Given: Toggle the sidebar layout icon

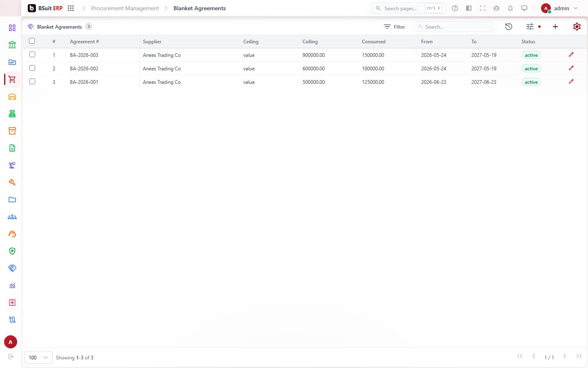Looking at the screenshot, I should (x=469, y=8).
